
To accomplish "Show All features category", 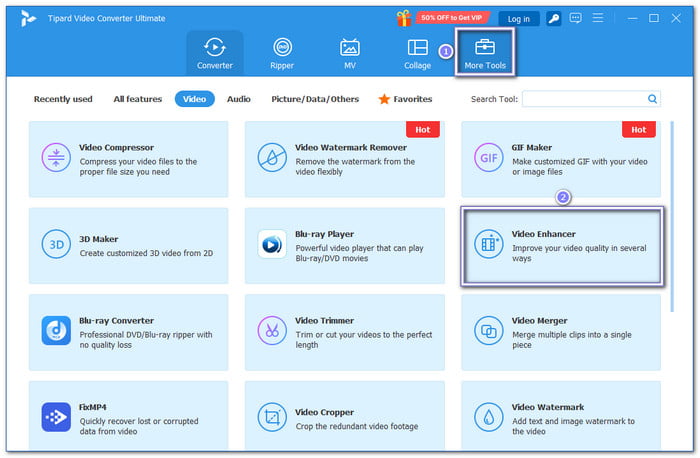I will [x=138, y=99].
